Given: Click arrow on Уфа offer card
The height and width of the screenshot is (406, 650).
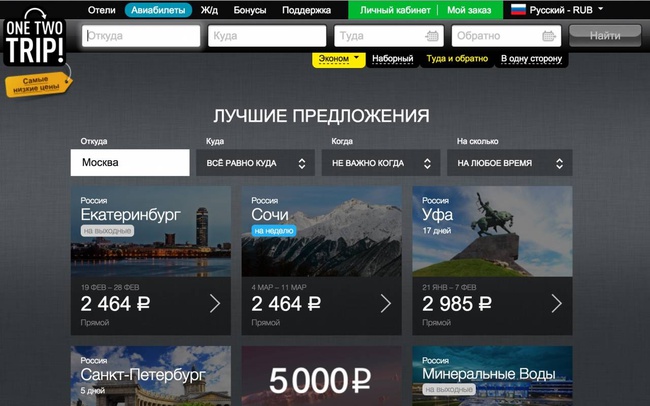Looking at the screenshot, I should pyautogui.click(x=556, y=304).
